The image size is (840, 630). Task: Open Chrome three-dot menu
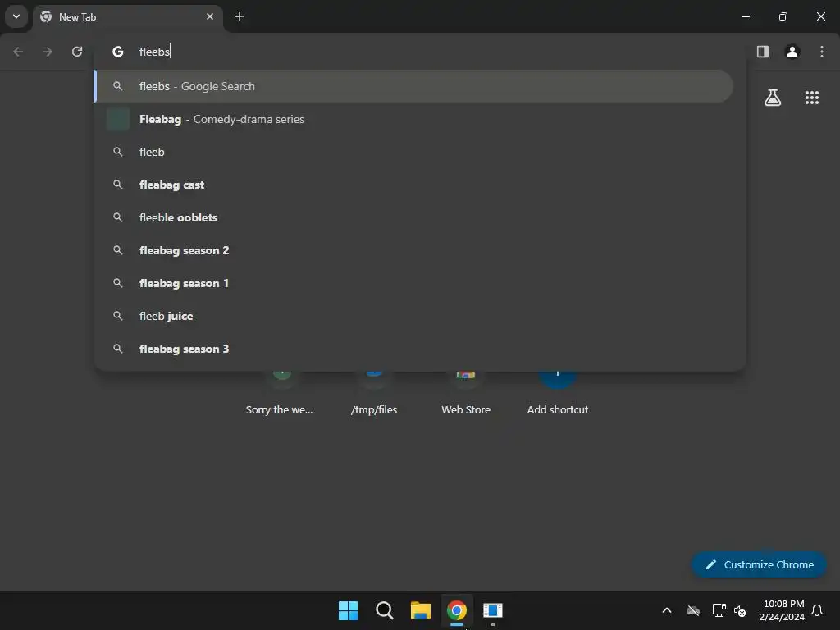point(822,52)
